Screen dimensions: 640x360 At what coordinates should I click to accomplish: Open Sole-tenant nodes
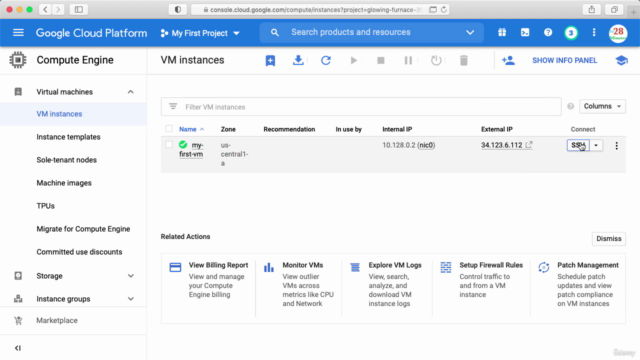67,160
